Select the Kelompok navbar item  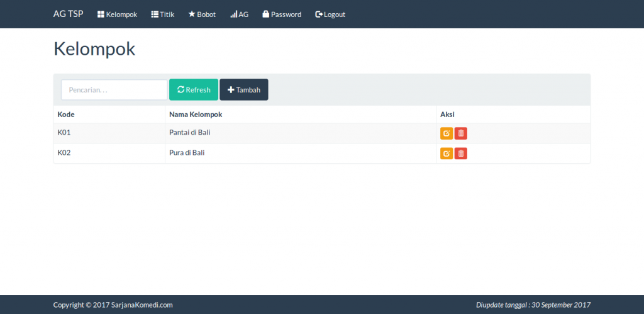click(x=117, y=14)
